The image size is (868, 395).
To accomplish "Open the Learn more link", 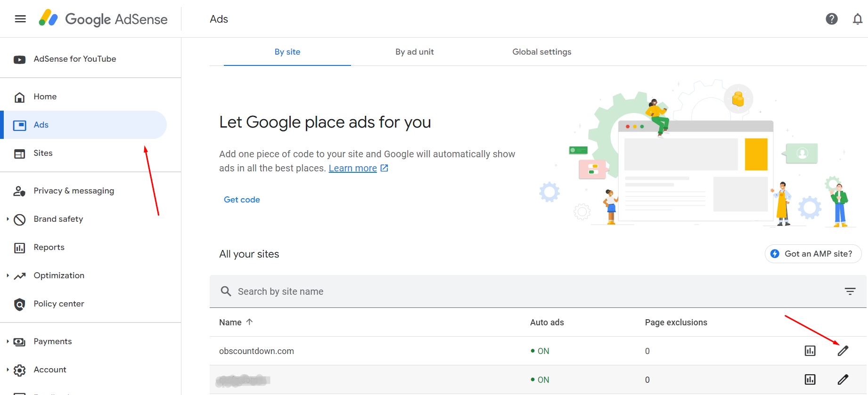I will (x=352, y=168).
